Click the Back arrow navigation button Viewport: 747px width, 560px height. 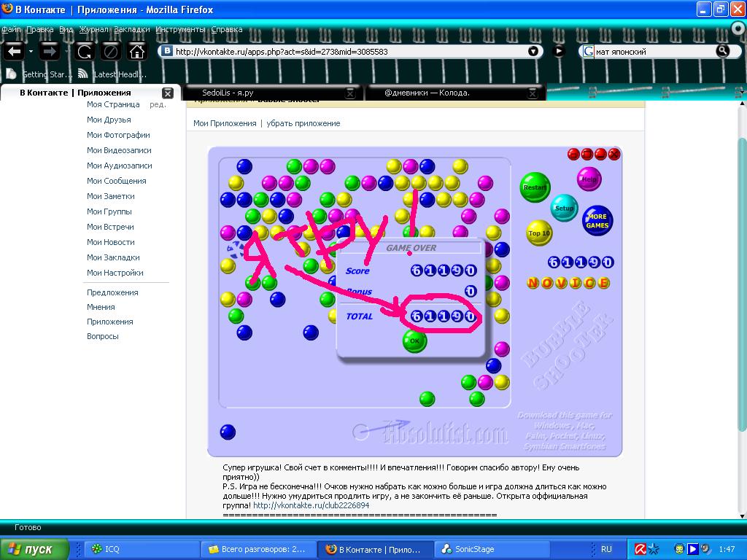click(x=14, y=51)
